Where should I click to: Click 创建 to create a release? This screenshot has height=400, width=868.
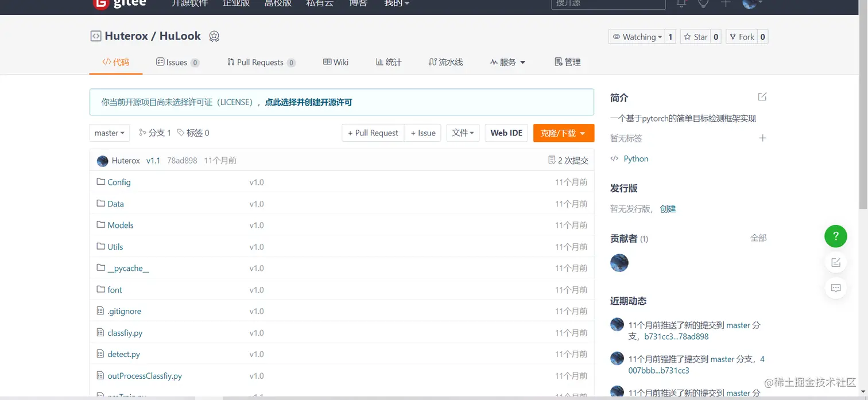click(668, 209)
